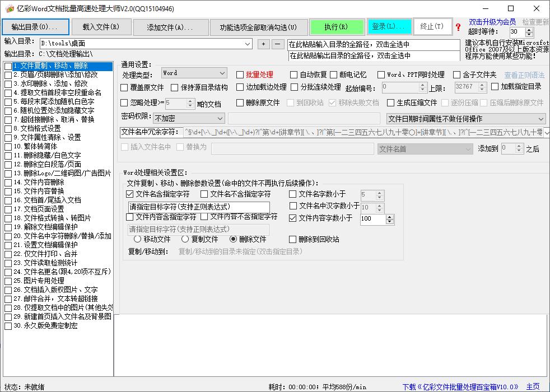The height and width of the screenshot is (392, 550).
Task: Increase the 超时等待 value with up arrow
Action: pos(529,30)
